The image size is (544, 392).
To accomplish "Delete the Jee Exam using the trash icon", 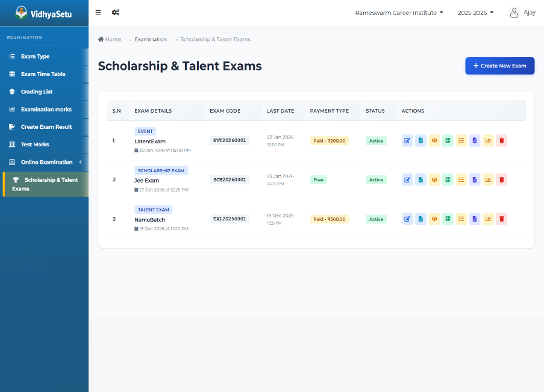I will [x=501, y=179].
